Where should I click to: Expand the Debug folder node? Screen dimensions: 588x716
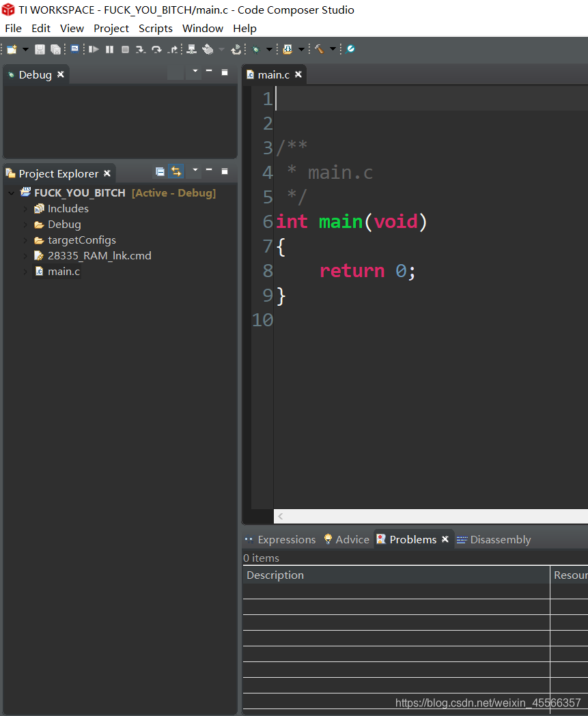point(25,225)
